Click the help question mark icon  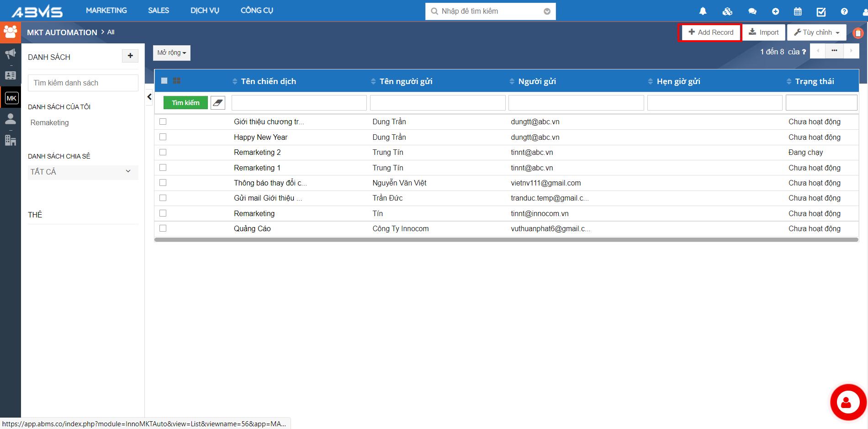(844, 11)
